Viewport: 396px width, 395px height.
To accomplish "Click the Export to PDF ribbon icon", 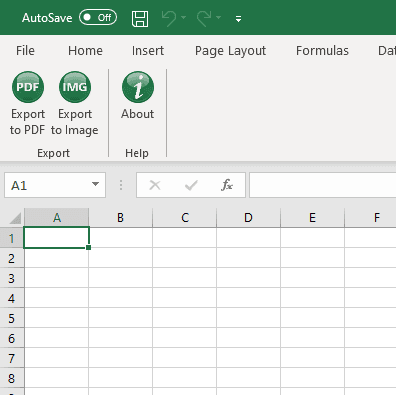I will pyautogui.click(x=28, y=87).
